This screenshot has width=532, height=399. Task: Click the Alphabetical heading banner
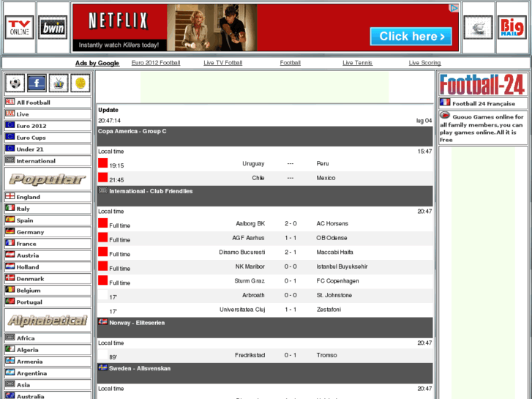(48, 320)
